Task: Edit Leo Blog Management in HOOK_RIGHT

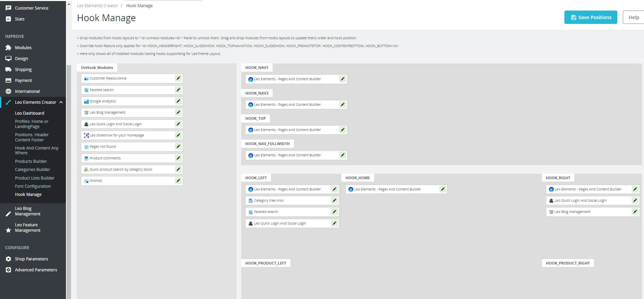Action: point(635,212)
